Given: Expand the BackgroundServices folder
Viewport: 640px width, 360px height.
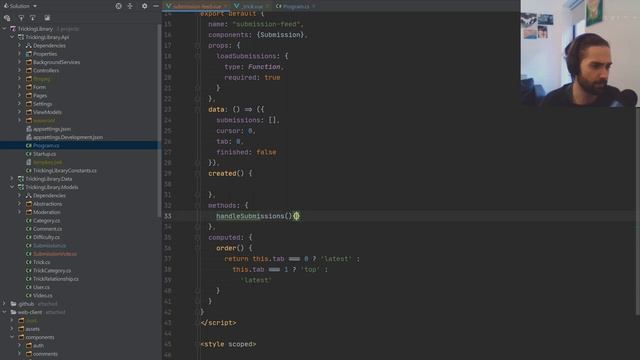Looking at the screenshot, I should click(19, 62).
